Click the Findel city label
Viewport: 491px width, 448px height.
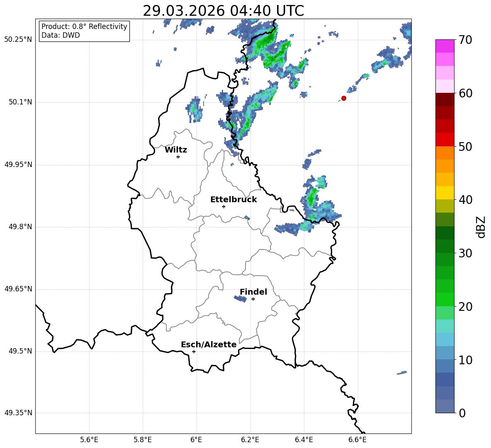click(253, 292)
